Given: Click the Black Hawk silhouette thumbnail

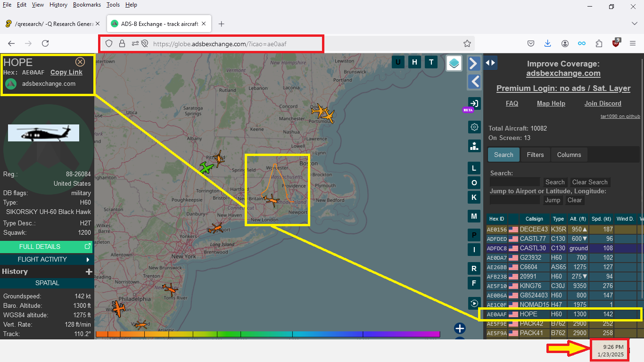Looking at the screenshot, I should tap(43, 133).
